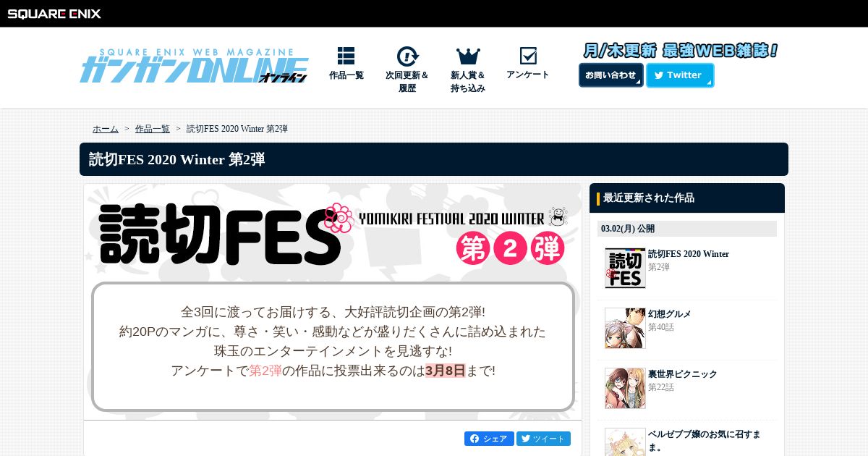This screenshot has width=868, height=456.
Task: Click 読切FES 2020 Winter 第2弾 page title
Action: pos(177,159)
